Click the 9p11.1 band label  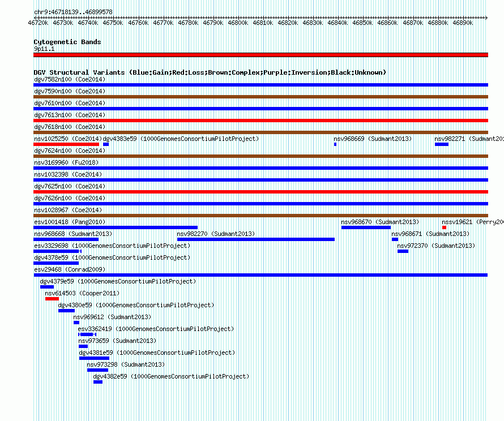(44, 49)
